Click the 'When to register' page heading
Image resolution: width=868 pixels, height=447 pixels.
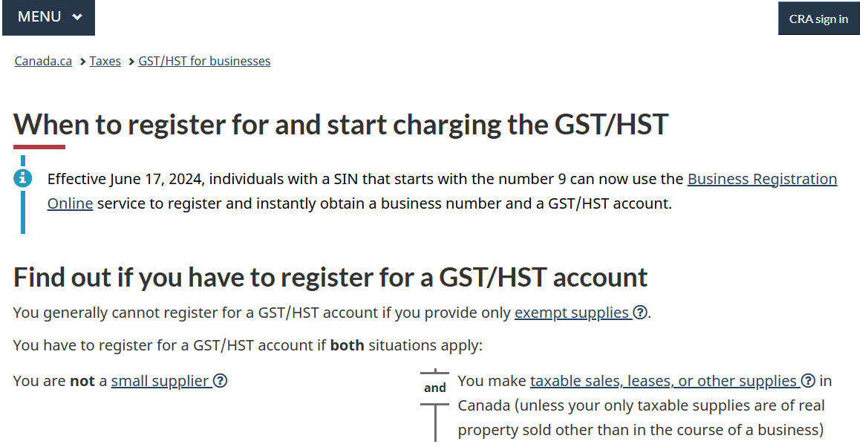341,124
